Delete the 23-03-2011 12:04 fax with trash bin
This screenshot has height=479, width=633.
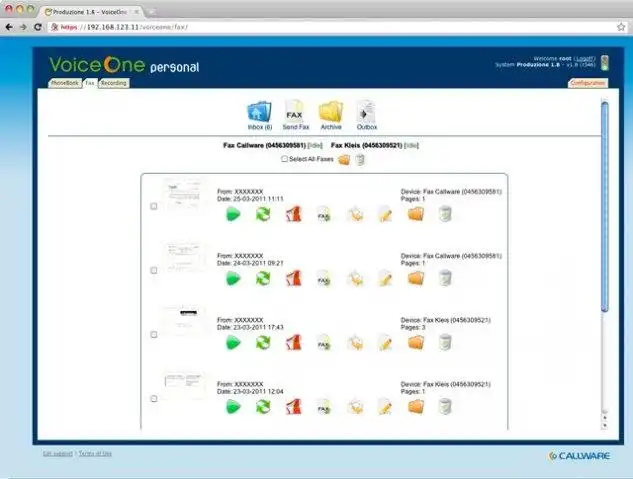pyautogui.click(x=445, y=406)
